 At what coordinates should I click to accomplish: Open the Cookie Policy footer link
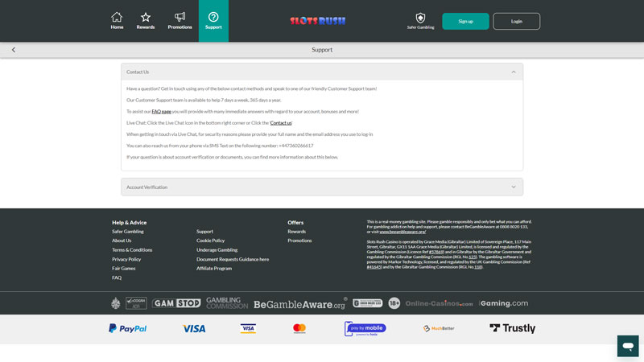click(210, 241)
